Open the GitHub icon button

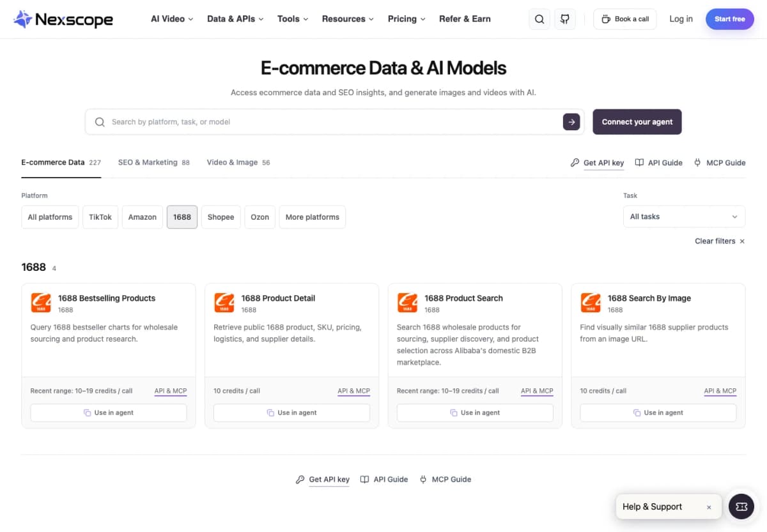(x=565, y=19)
